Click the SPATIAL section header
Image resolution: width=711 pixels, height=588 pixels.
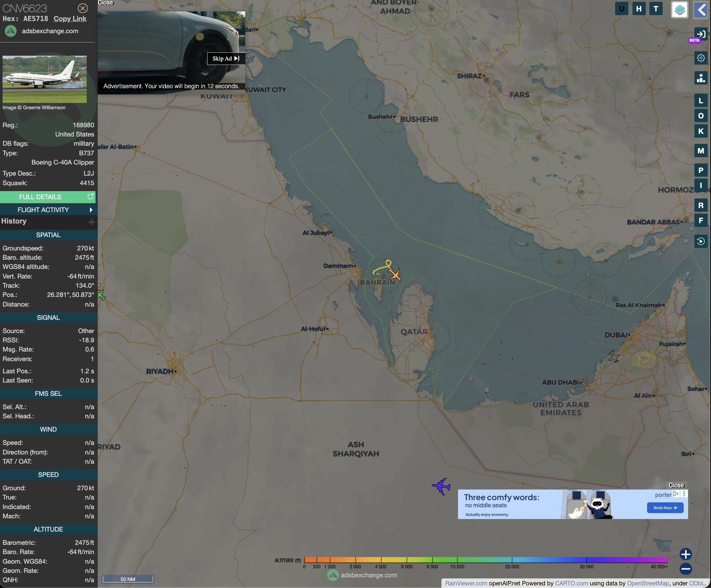coord(48,235)
